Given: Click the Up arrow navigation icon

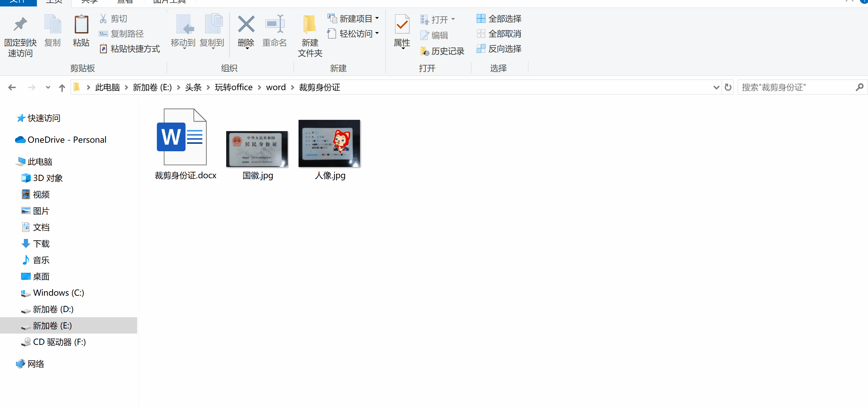Looking at the screenshot, I should point(62,88).
